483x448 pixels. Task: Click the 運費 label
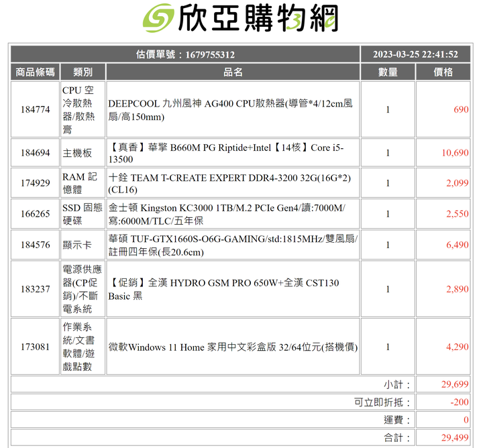point(397,420)
